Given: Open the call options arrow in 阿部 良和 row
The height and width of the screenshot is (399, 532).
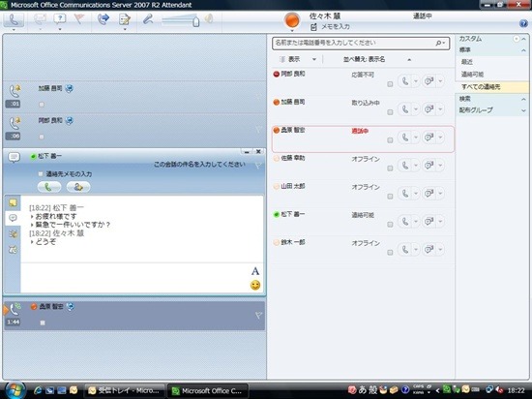Looking at the screenshot, I should (x=416, y=81).
